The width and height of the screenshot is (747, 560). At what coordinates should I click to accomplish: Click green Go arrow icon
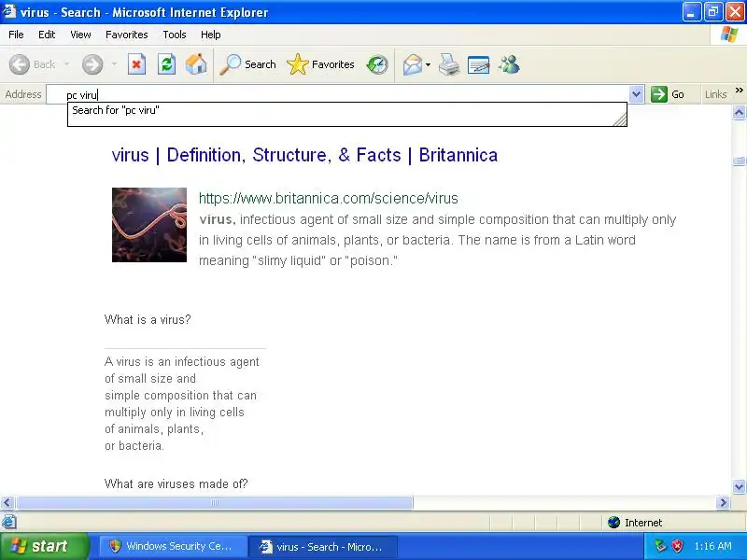click(x=659, y=94)
